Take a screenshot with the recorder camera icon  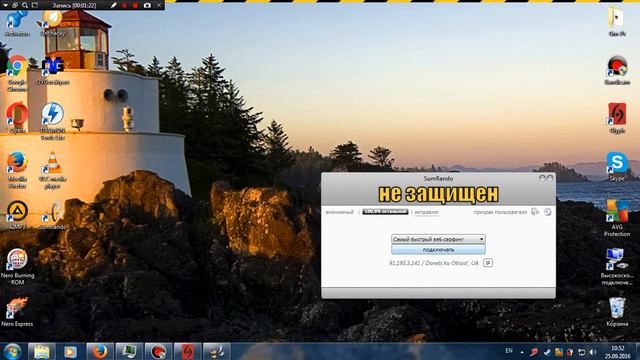(x=147, y=5)
